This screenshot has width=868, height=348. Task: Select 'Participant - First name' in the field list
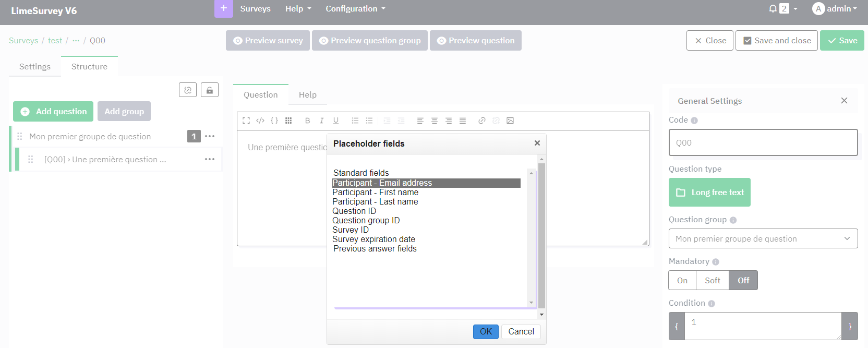point(375,193)
